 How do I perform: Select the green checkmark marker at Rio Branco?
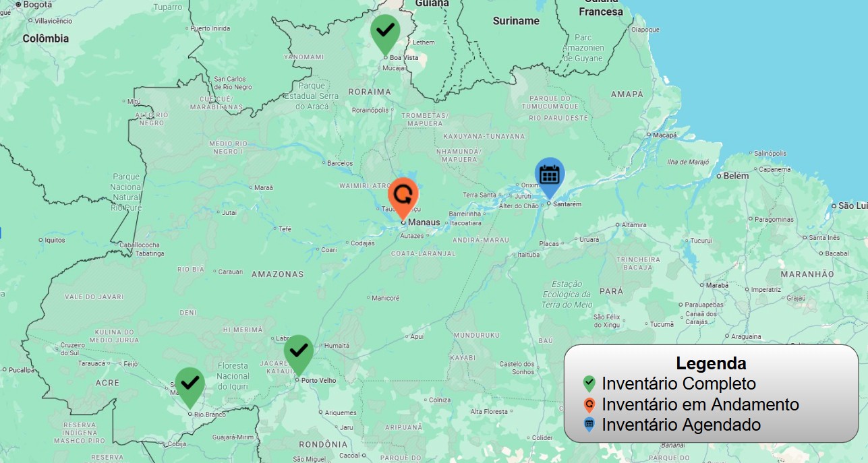pos(190,384)
